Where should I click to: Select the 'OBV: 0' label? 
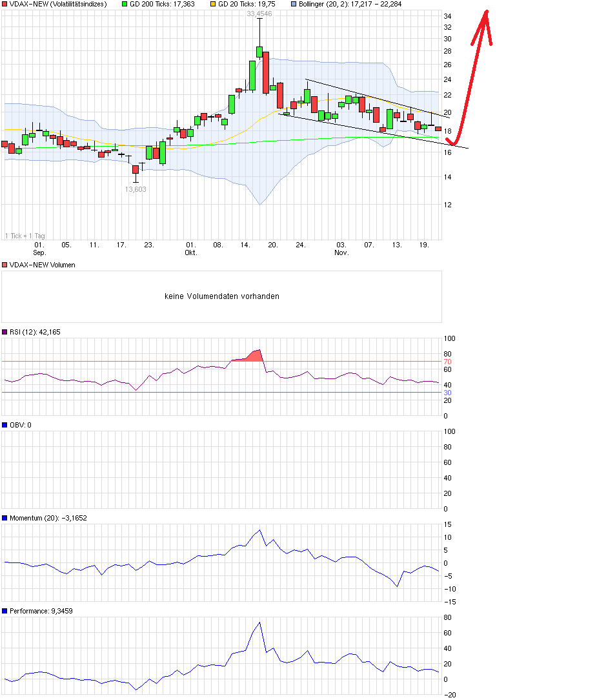[21, 424]
